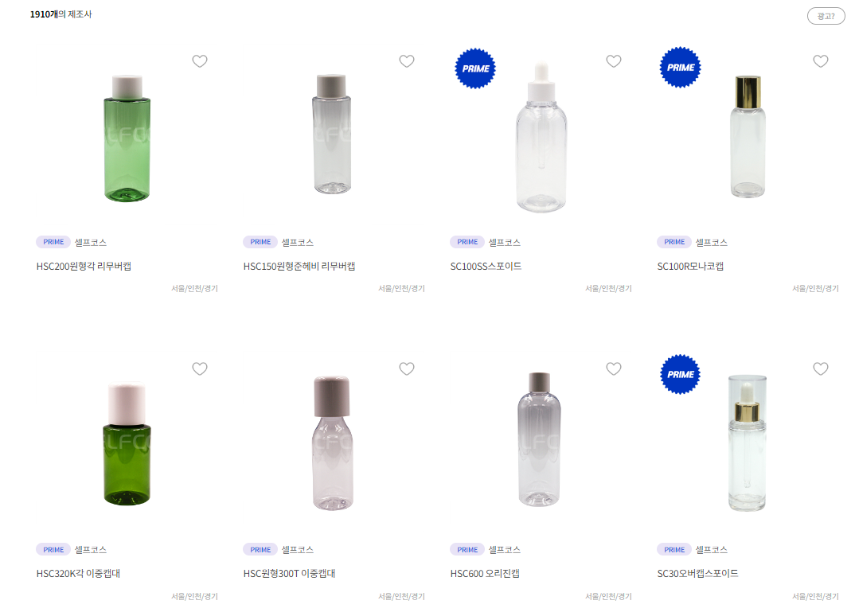Tap the heart on HSC600 오리진캡

(614, 369)
